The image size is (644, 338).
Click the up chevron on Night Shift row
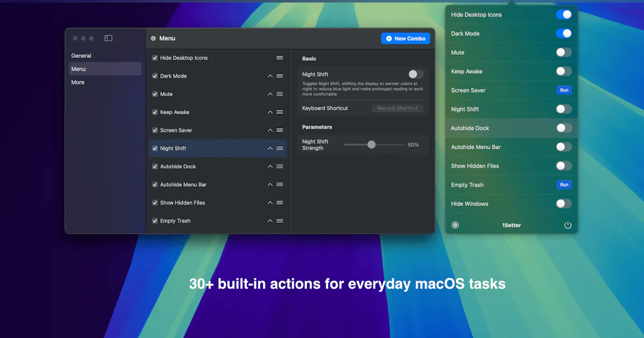270,149
